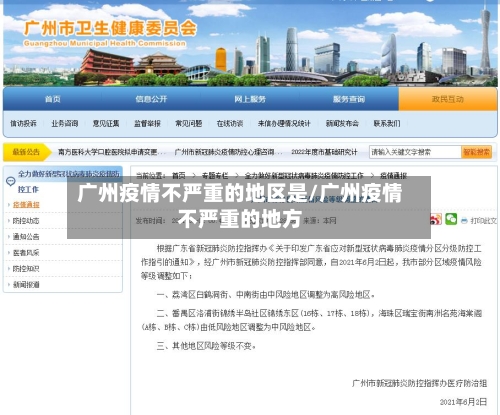Open announcement 南方医科大学口腔医院拟申请变更

(x=112, y=152)
